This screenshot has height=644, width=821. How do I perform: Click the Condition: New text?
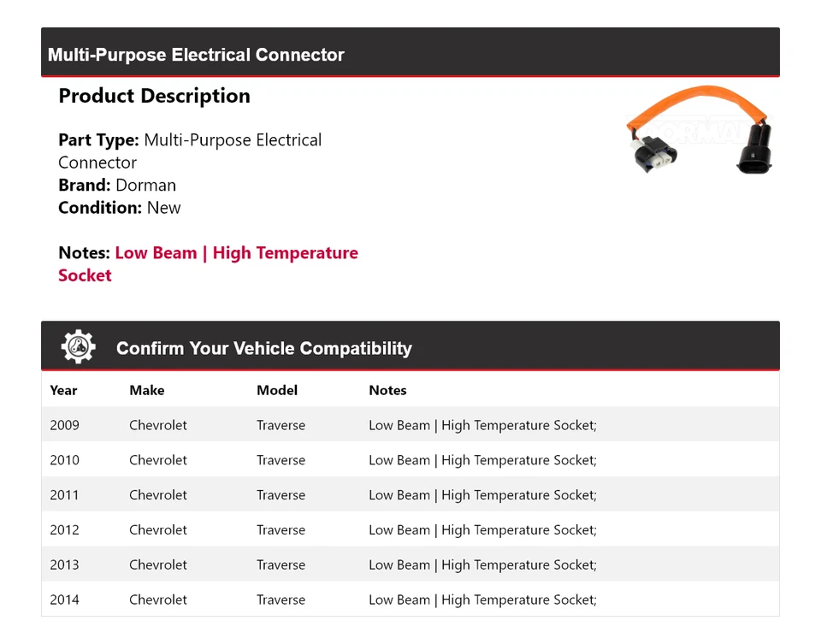[x=120, y=207]
